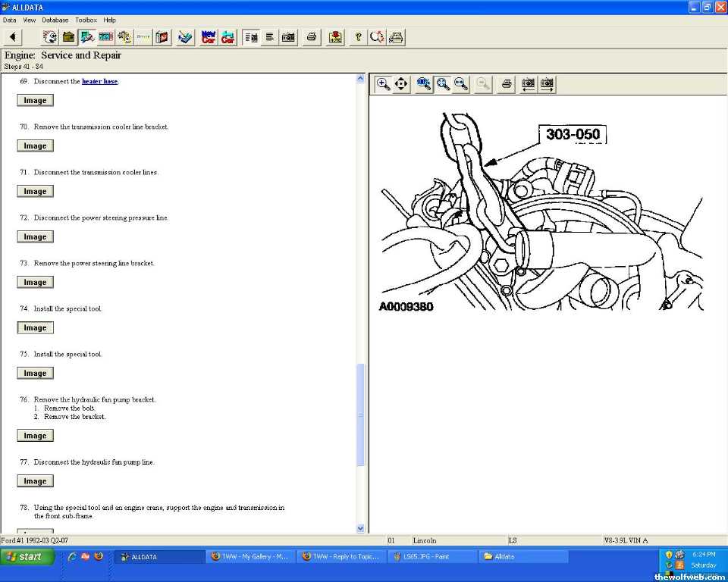728x582 pixels.
Task: Click the help question mark icon
Action: pos(358,36)
